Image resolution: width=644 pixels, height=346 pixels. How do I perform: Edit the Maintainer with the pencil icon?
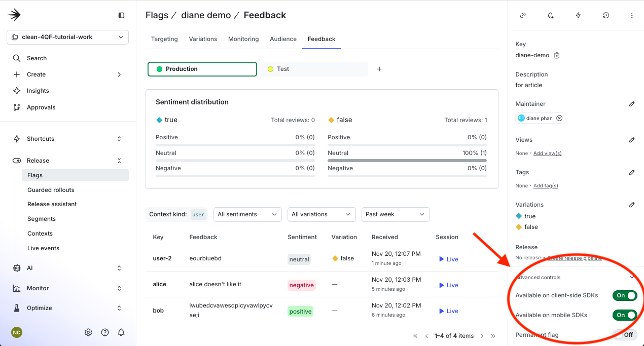(x=632, y=103)
